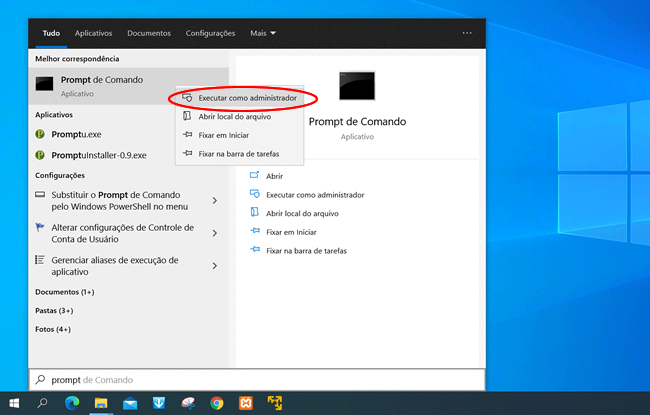The width and height of the screenshot is (650, 415).
Task: Click Fixar na barra de tarefas in right pane
Action: pyautogui.click(x=305, y=250)
